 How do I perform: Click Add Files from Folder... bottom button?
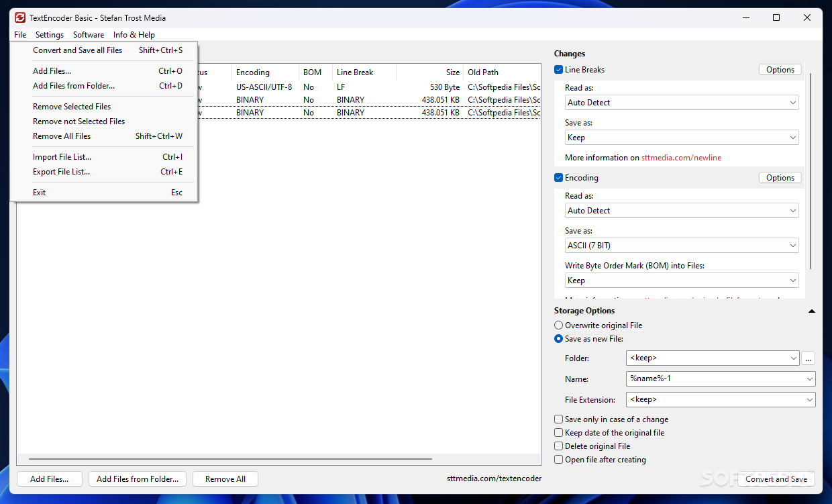[138, 479]
